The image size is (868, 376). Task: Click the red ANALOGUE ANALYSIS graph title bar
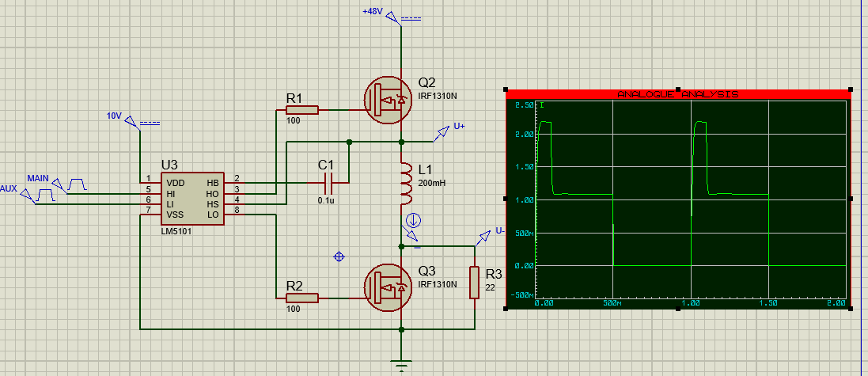pyautogui.click(x=678, y=94)
